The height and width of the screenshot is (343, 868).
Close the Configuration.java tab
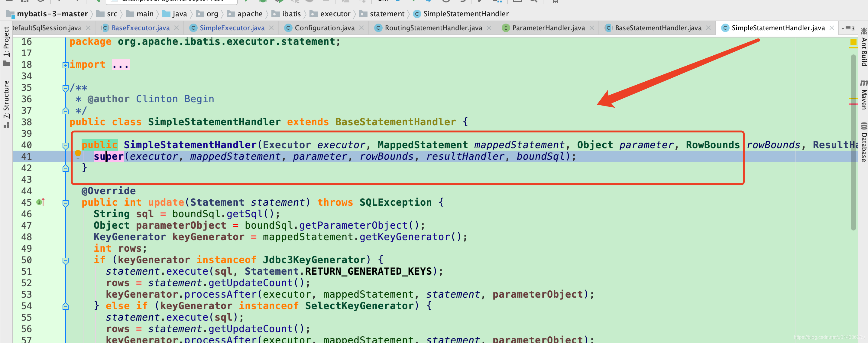pyautogui.click(x=361, y=28)
